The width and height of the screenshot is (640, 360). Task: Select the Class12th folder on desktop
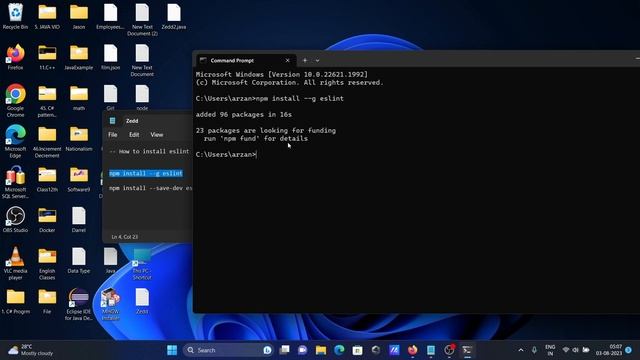click(47, 179)
